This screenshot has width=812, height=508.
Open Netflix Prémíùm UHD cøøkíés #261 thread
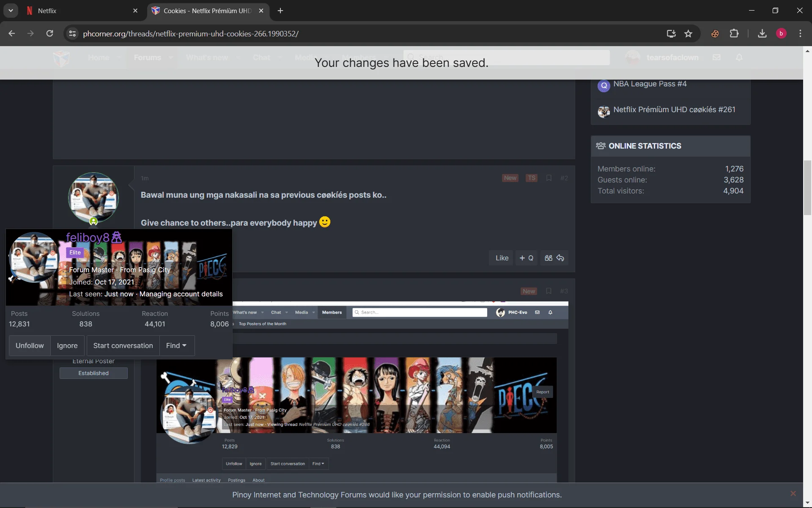click(674, 110)
